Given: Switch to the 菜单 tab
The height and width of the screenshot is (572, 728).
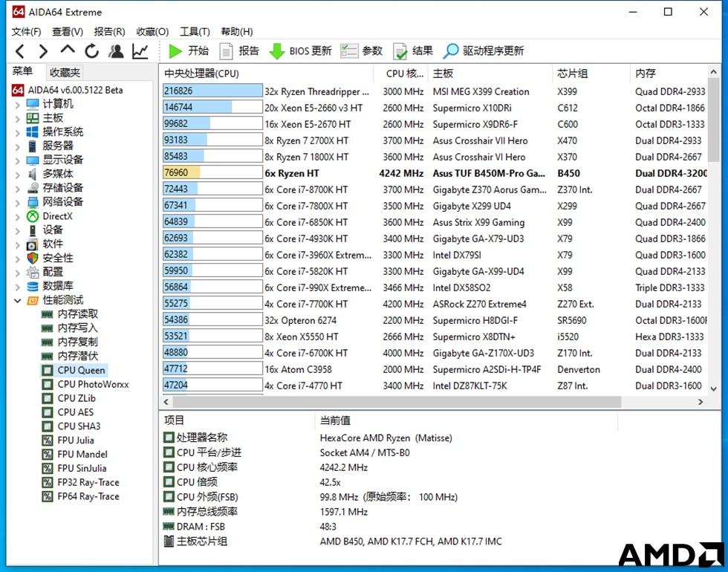Looking at the screenshot, I should click(x=22, y=71).
